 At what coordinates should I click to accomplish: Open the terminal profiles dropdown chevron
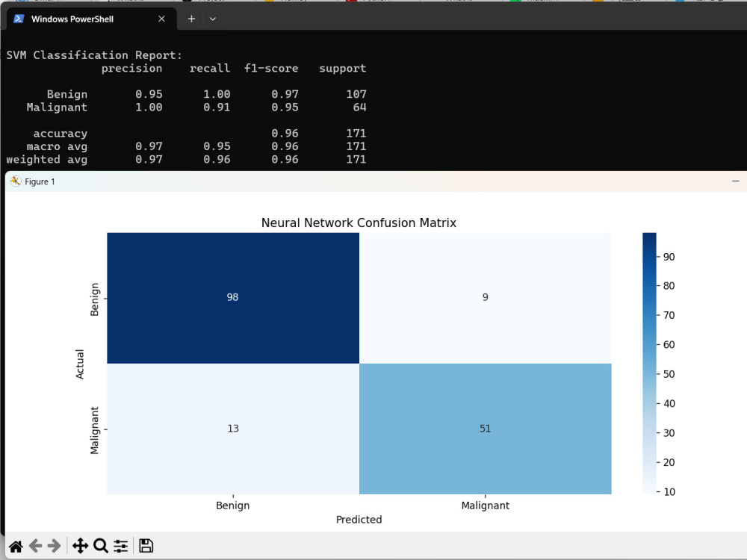tap(213, 19)
